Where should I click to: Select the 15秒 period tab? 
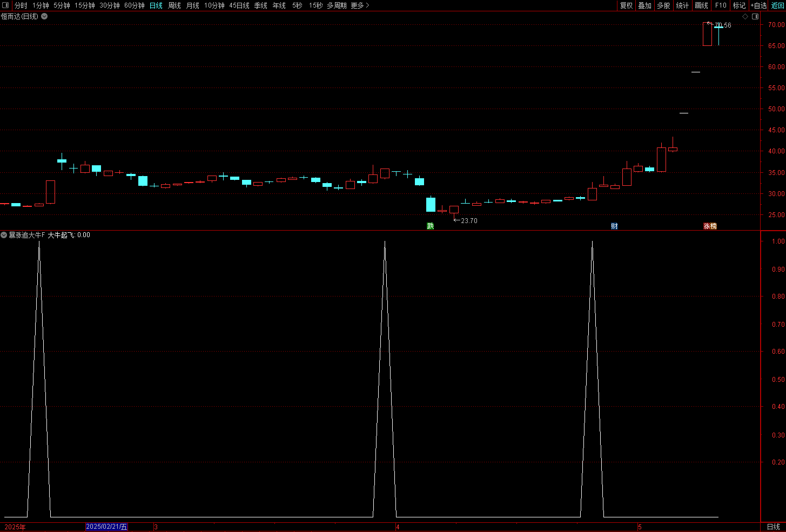pyautogui.click(x=316, y=5)
